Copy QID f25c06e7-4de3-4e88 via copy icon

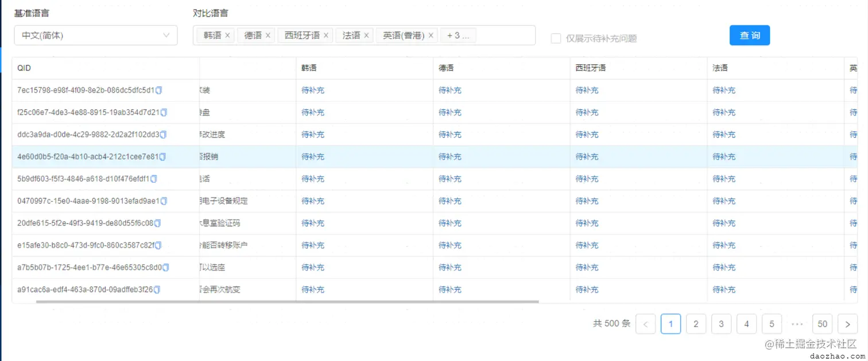coord(164,112)
